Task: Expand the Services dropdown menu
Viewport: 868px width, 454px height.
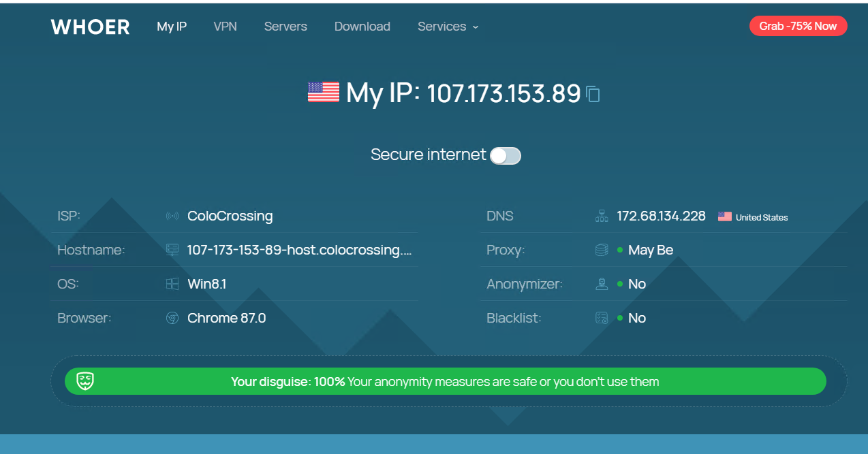Action: (x=448, y=27)
